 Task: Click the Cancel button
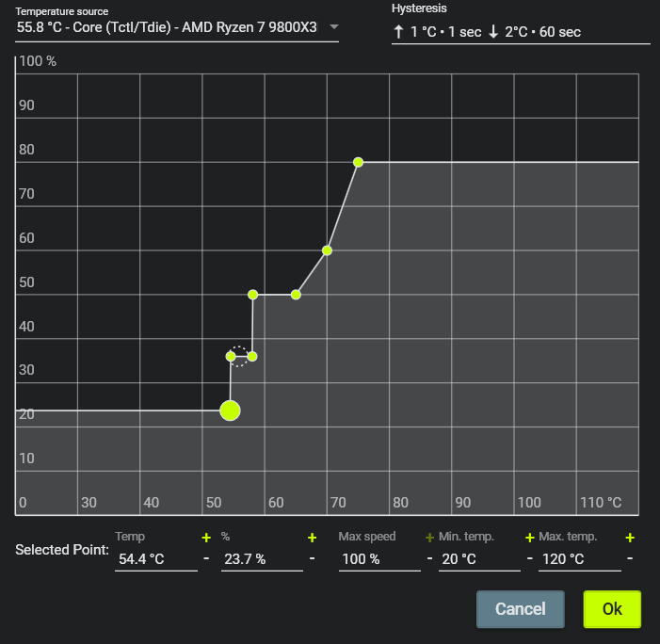521,609
